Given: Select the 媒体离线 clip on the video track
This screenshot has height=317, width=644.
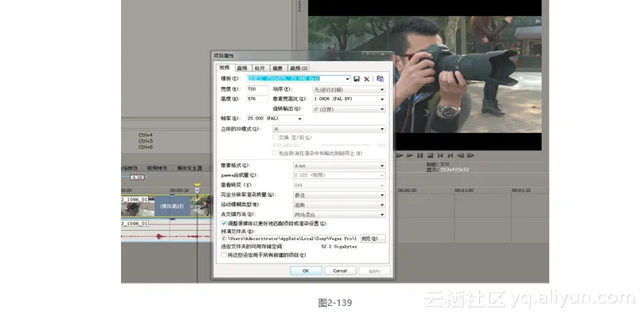Looking at the screenshot, I should coord(172,206).
